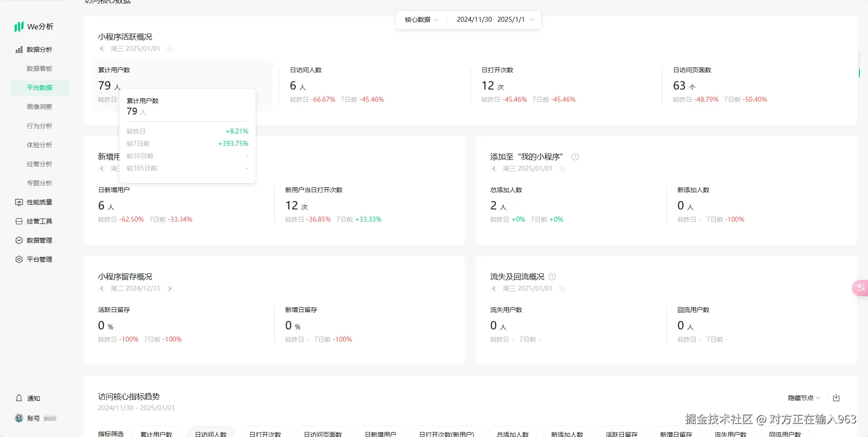Viewport: 868px width, 437px height.
Task: Open the 性能质量 menu label
Action: pos(39,202)
